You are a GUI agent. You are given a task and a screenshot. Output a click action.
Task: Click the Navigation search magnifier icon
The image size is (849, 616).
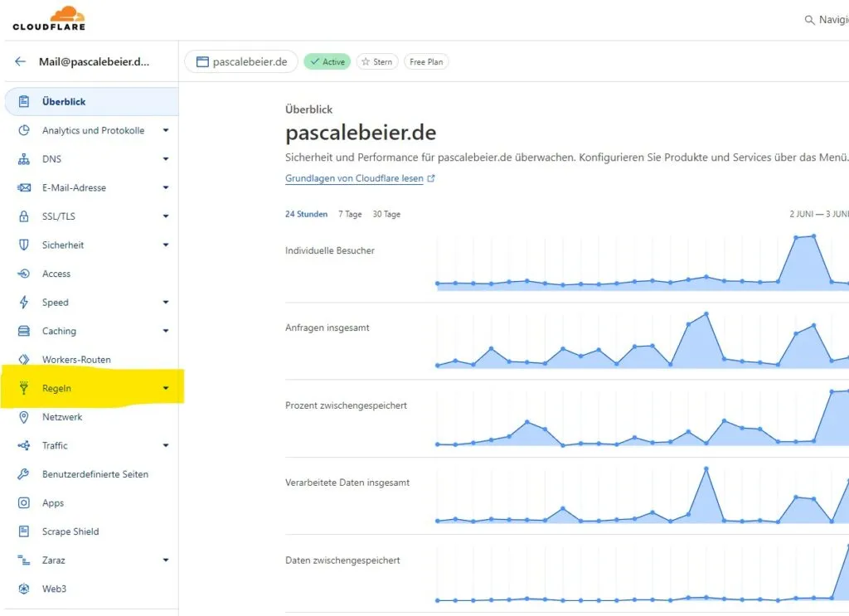pos(809,20)
